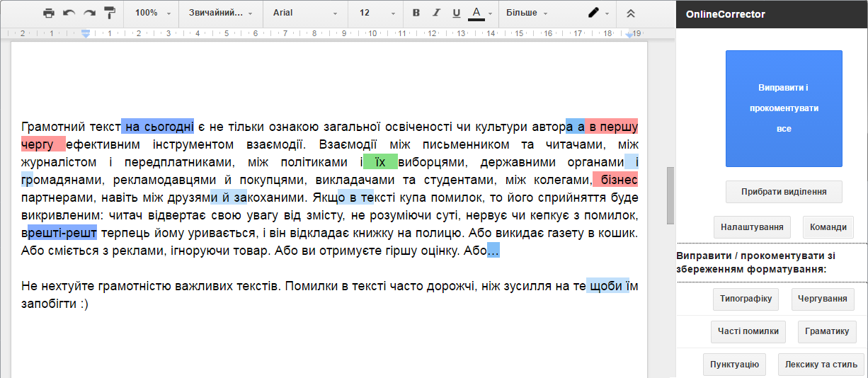868x378 pixels.
Task: Redo the last action
Action: click(x=89, y=13)
